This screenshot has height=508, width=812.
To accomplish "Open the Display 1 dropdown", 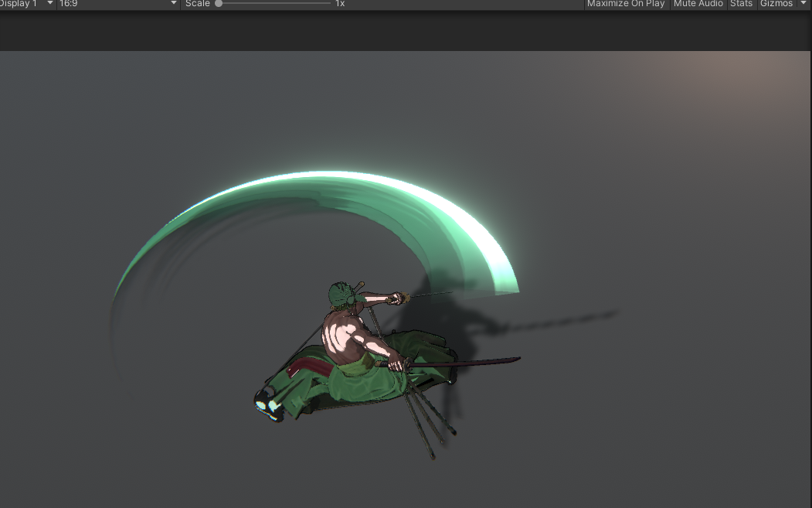I will coord(27,4).
